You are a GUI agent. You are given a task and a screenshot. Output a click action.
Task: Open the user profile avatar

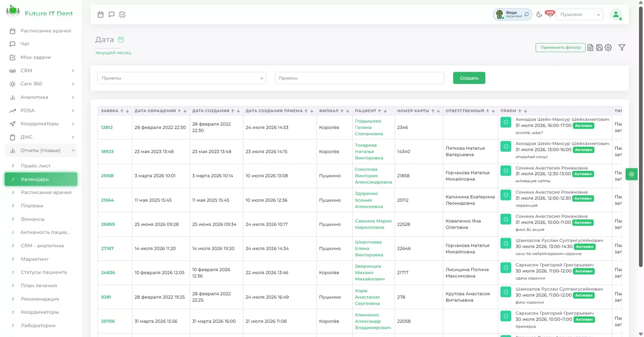click(x=616, y=15)
